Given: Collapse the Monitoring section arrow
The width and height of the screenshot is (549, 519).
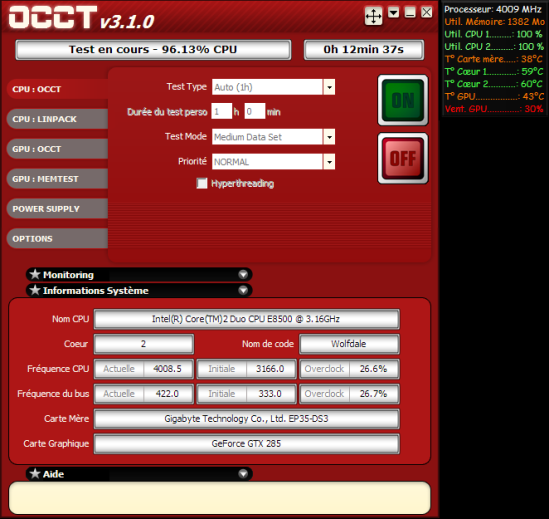Looking at the screenshot, I should tap(243, 274).
